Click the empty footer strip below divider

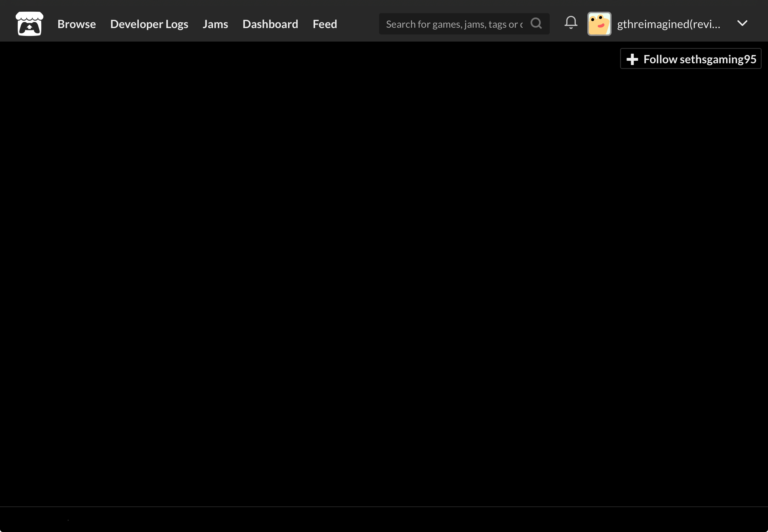(x=384, y=520)
